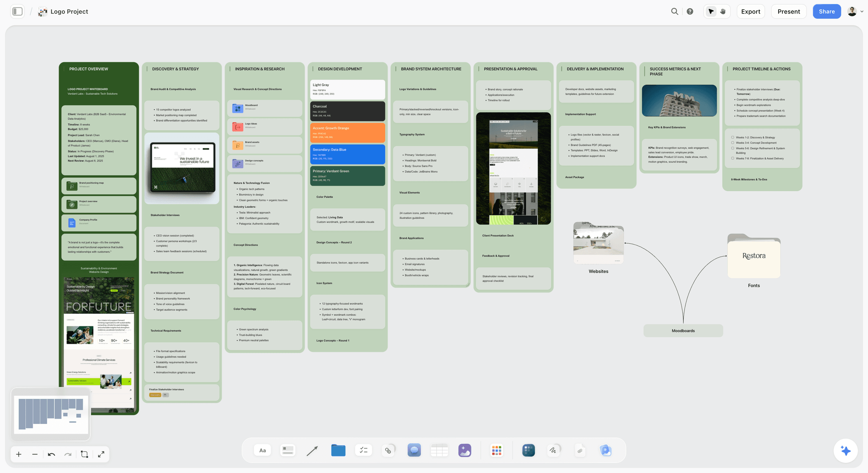
Task: Insert a checklist from toolbar
Action: pos(364,451)
